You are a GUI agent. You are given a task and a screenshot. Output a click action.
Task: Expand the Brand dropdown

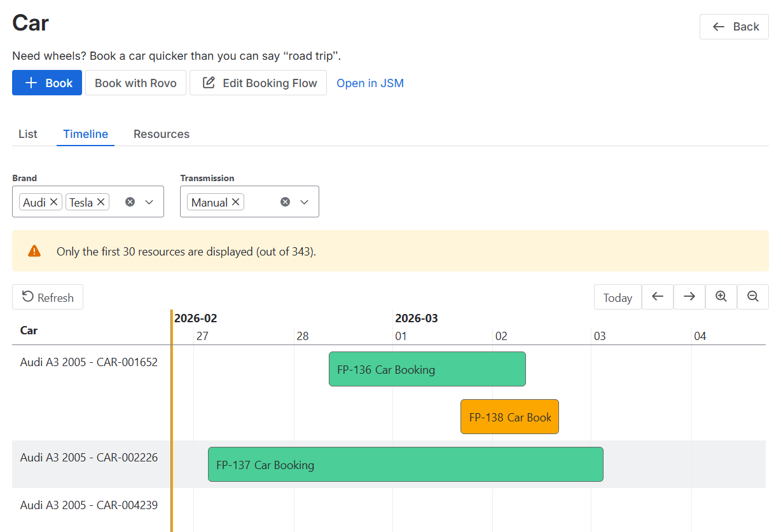(x=149, y=202)
